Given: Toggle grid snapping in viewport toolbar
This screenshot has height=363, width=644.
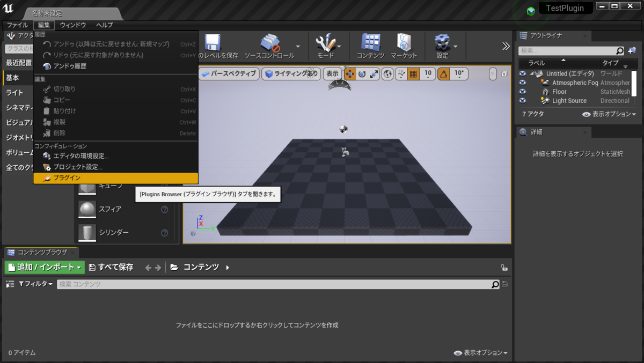Looking at the screenshot, I should coord(413,74).
